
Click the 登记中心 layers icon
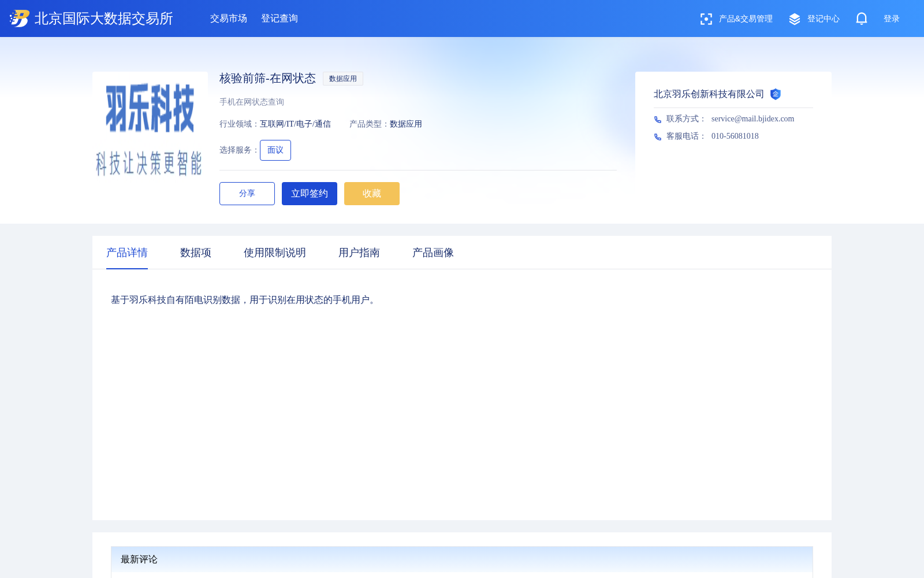click(795, 19)
